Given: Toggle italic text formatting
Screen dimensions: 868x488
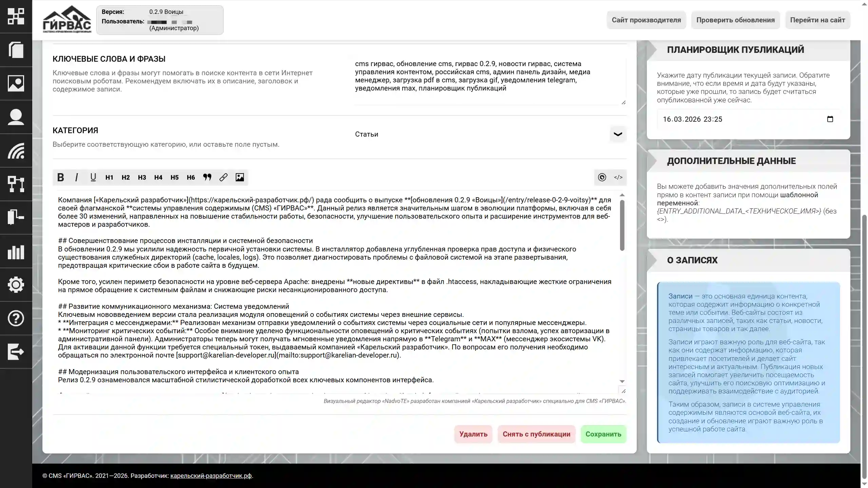Looking at the screenshot, I should pyautogui.click(x=76, y=177).
